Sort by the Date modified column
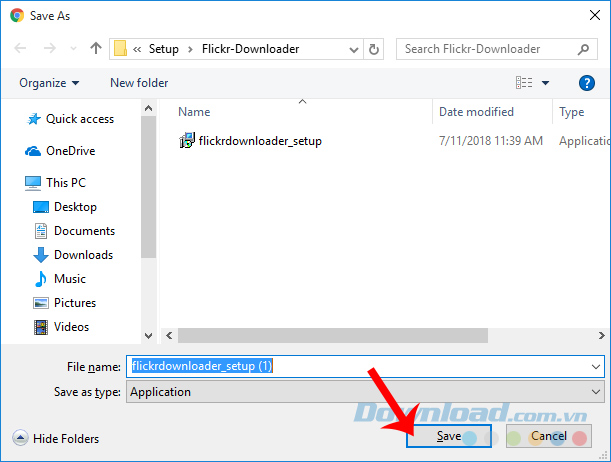This screenshot has width=611, height=462. click(x=476, y=112)
